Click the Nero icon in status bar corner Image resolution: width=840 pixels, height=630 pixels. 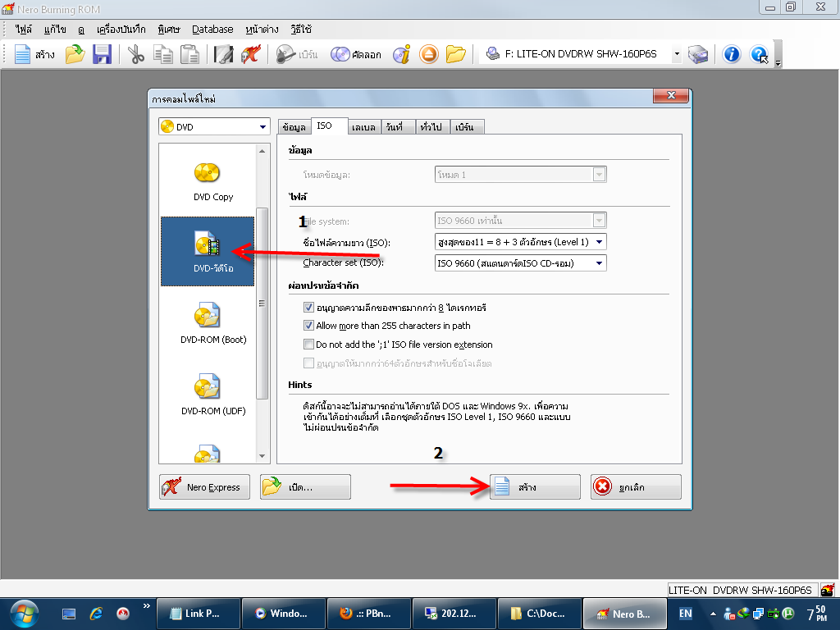click(828, 590)
